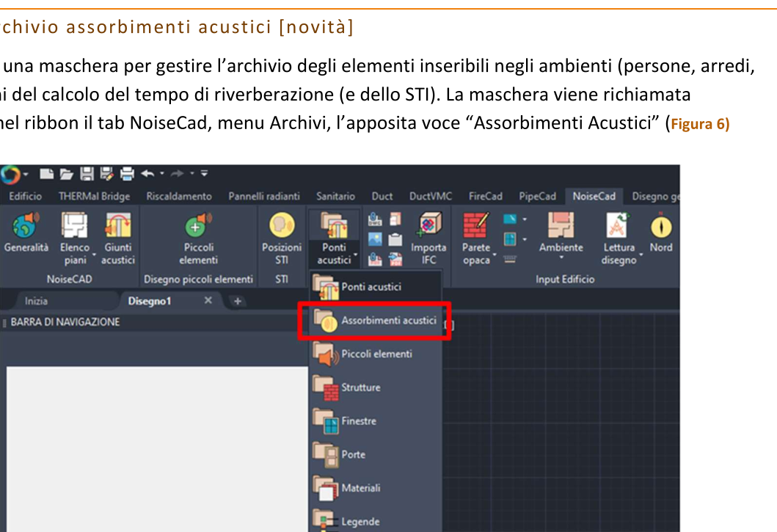
Task: Click the save-as icon with pencil
Action: click(106, 173)
